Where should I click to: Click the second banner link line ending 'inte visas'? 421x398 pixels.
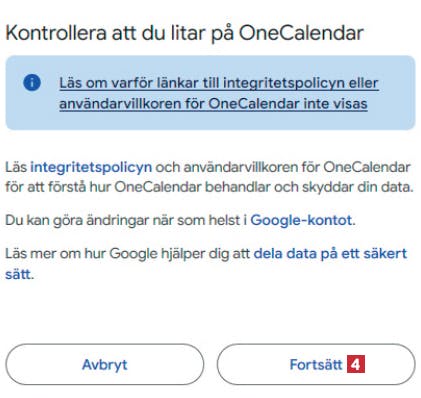[x=213, y=104]
